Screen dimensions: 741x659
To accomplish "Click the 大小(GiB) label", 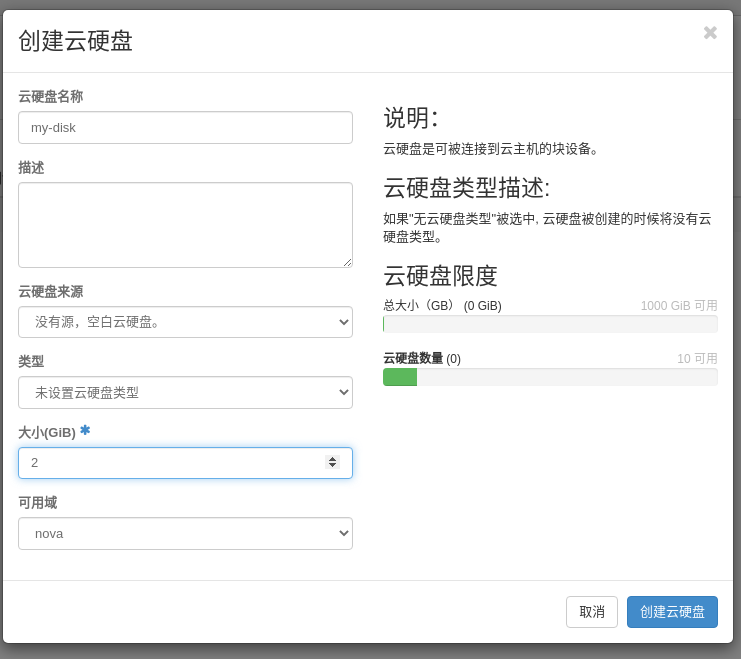I will tap(47, 432).
